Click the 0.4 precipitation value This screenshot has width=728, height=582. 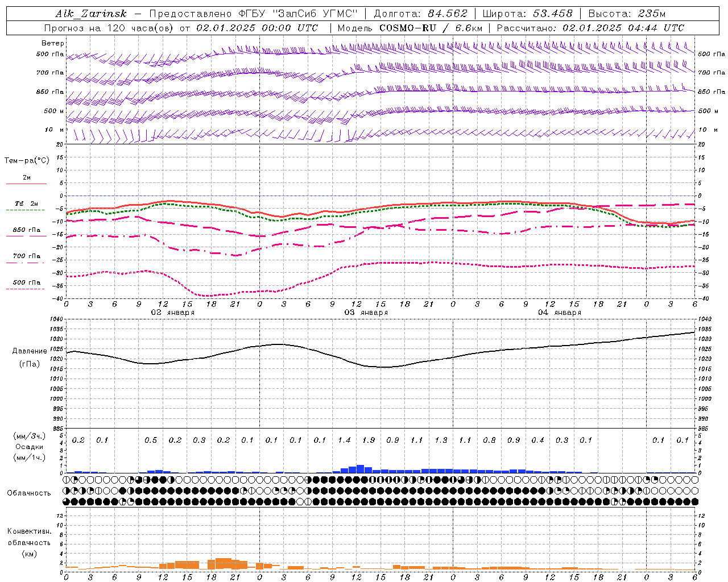coord(537,440)
